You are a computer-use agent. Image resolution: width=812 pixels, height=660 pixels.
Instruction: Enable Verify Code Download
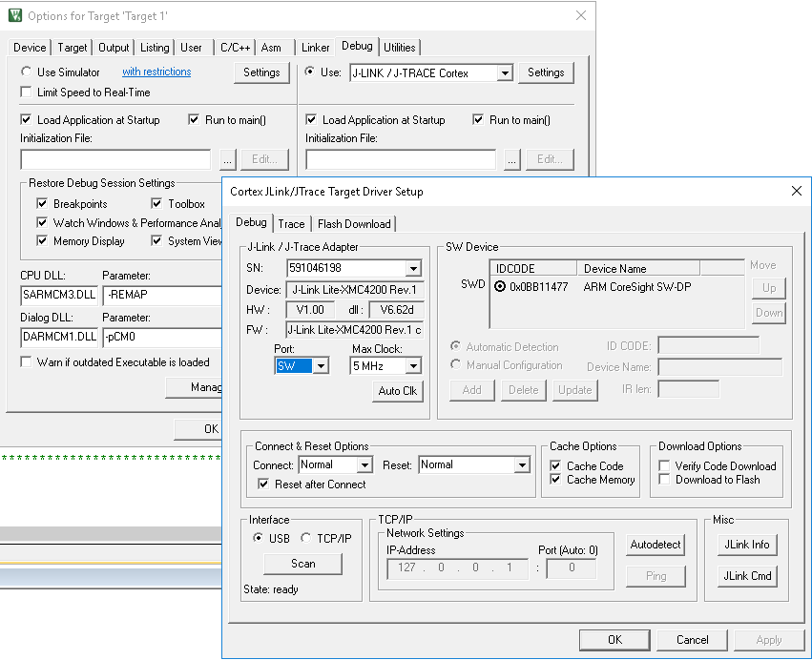tap(664, 465)
